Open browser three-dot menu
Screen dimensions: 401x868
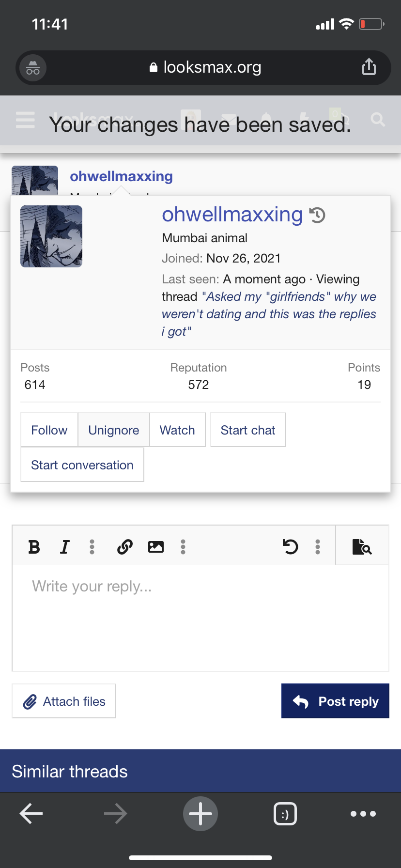(363, 814)
